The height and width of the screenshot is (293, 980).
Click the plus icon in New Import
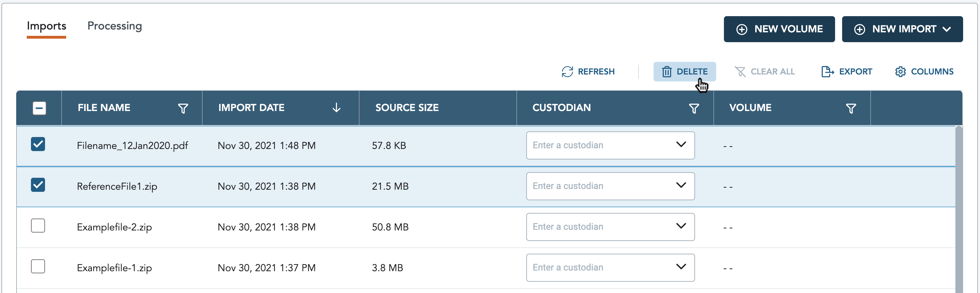tap(859, 29)
